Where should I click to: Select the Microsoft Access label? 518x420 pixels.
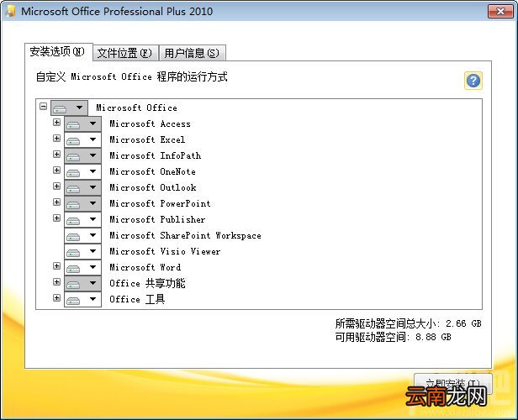(150, 124)
